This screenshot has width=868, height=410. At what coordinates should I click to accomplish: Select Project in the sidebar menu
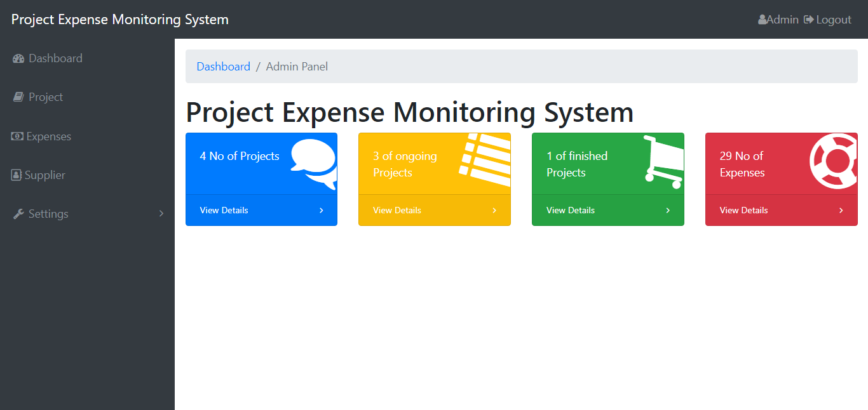45,96
